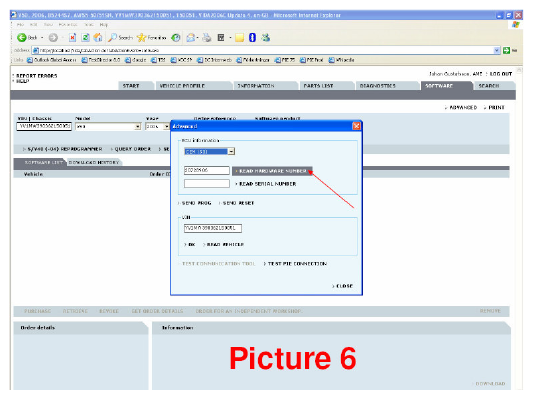Screen dimensions: 533x399
Task: Open the Favorites menu
Action: pos(68,25)
